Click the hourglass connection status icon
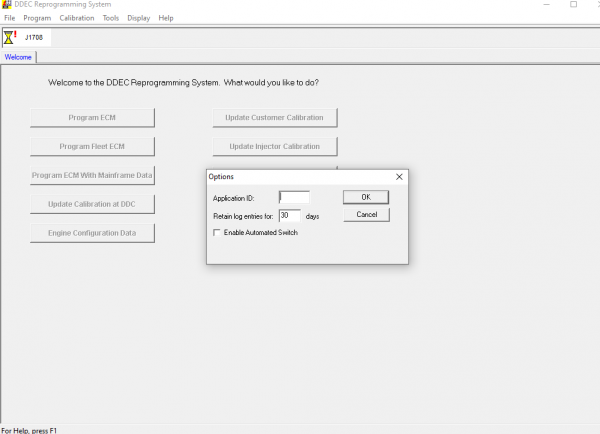 click(x=9, y=38)
